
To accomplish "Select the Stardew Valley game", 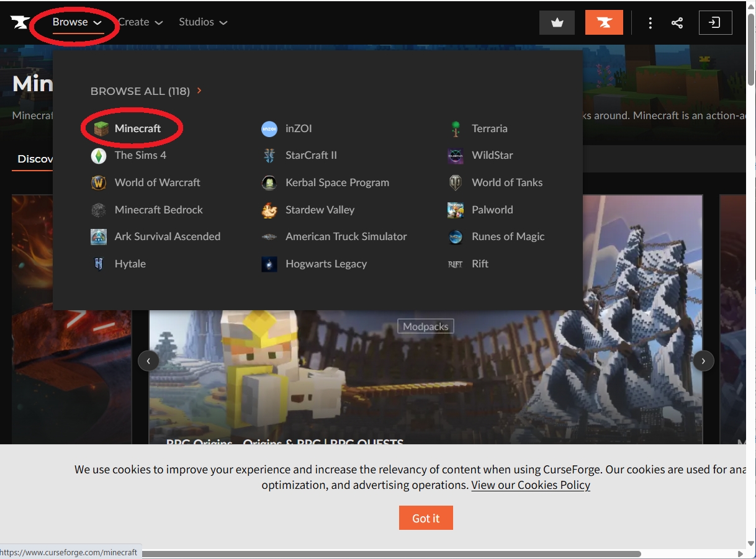I will click(x=319, y=210).
